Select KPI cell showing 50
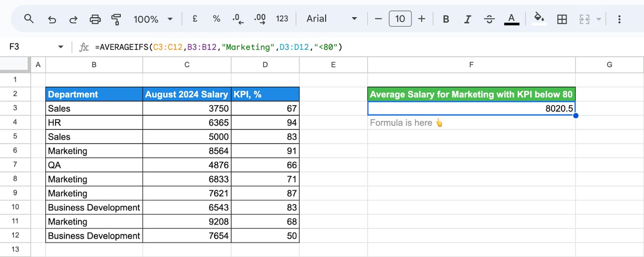Viewport: 644px width, 257px height. coord(265,235)
